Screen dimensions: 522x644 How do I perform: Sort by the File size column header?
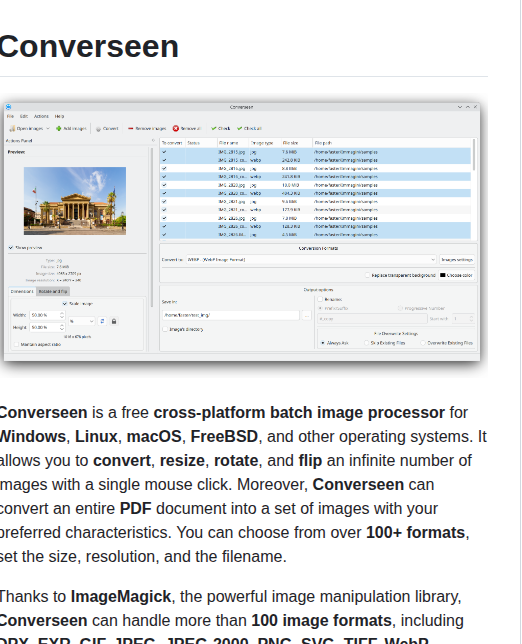[x=296, y=143]
